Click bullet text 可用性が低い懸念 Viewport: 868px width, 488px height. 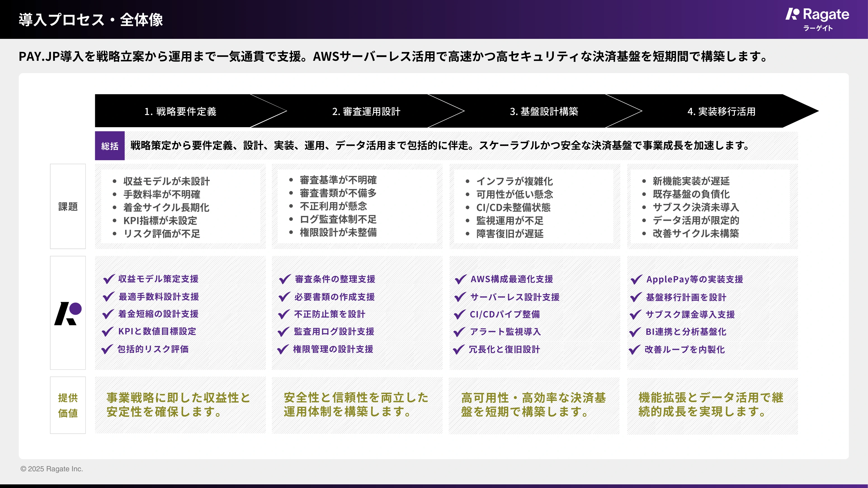click(514, 194)
